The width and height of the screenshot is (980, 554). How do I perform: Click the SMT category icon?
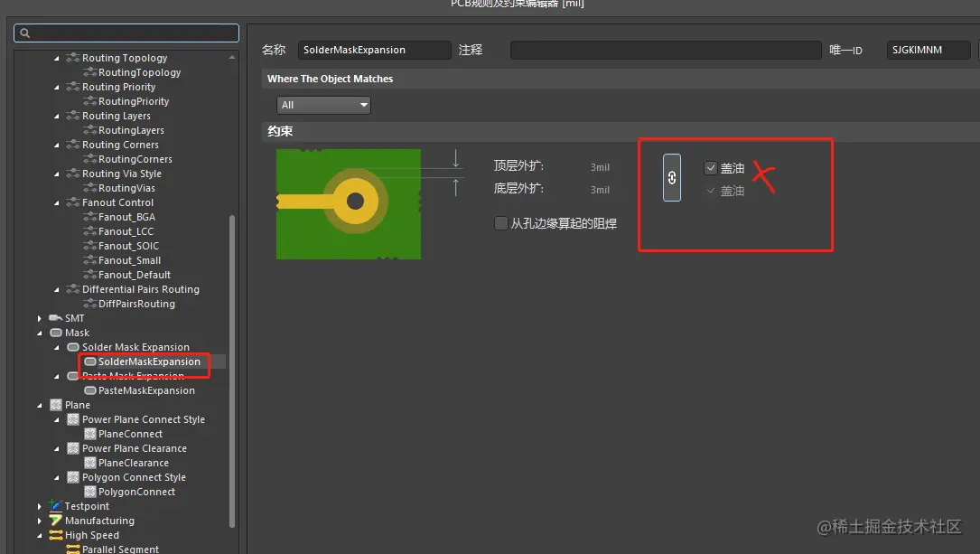[x=56, y=318]
